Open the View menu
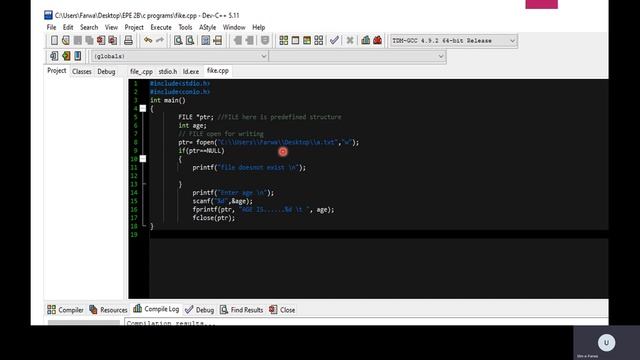Viewport: 640px width, 360px height. pyautogui.click(x=111, y=27)
